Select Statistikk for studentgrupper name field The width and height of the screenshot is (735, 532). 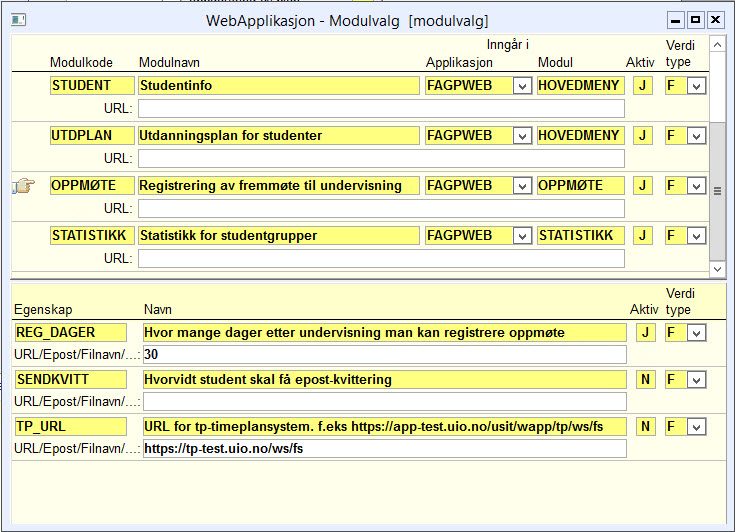tap(279, 236)
